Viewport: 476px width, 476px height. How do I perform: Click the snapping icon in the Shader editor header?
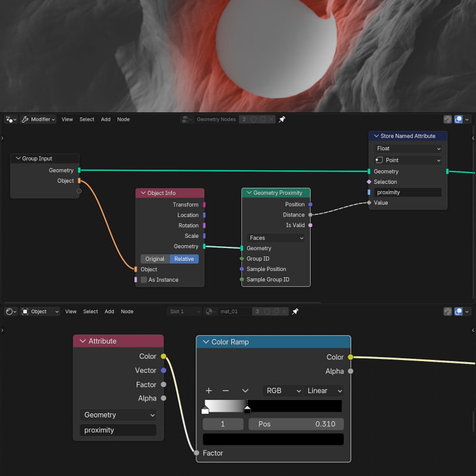(448, 311)
